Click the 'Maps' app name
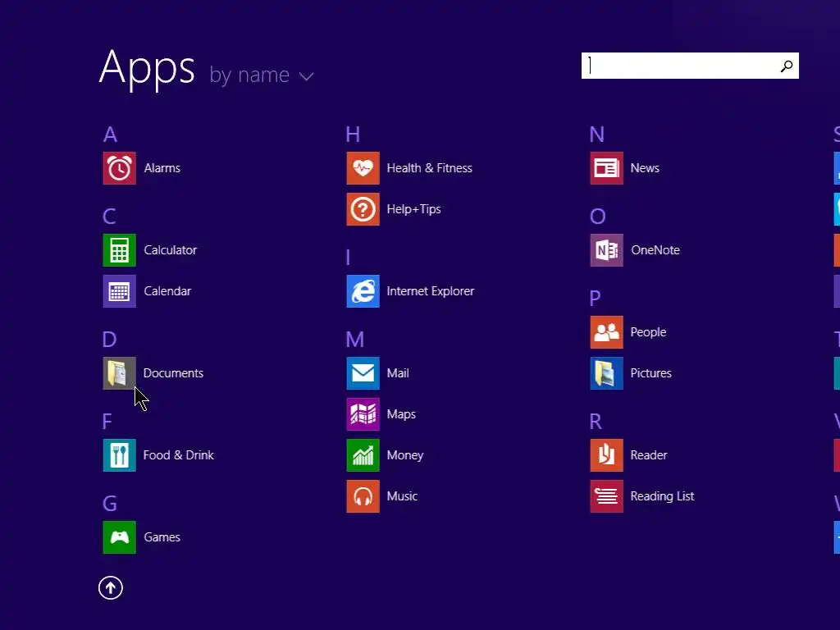The image size is (840, 630). point(401,414)
